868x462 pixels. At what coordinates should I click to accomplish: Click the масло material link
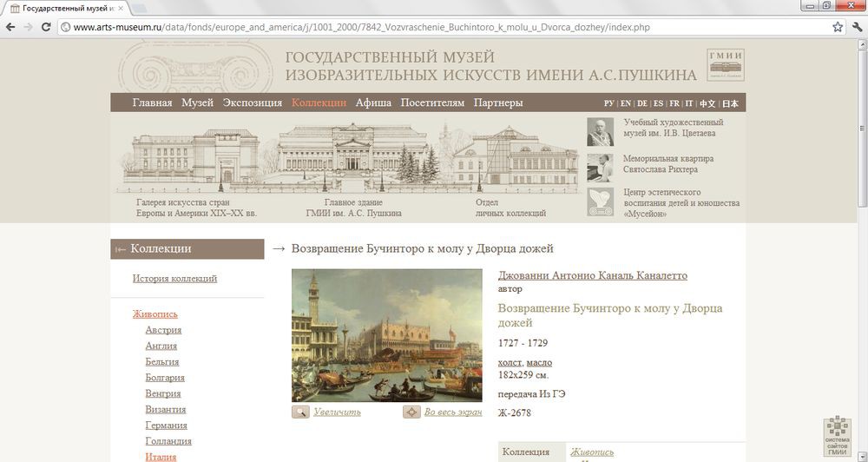pyautogui.click(x=539, y=362)
